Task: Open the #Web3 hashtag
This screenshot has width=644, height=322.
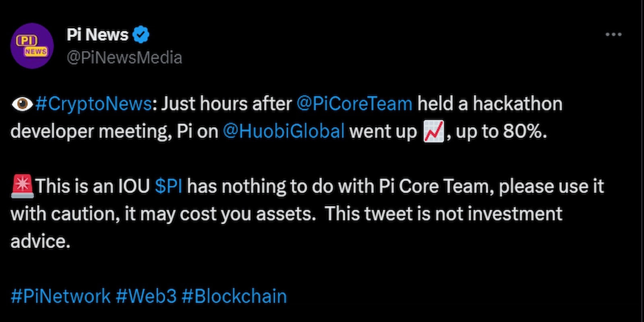Action: pyautogui.click(x=146, y=296)
